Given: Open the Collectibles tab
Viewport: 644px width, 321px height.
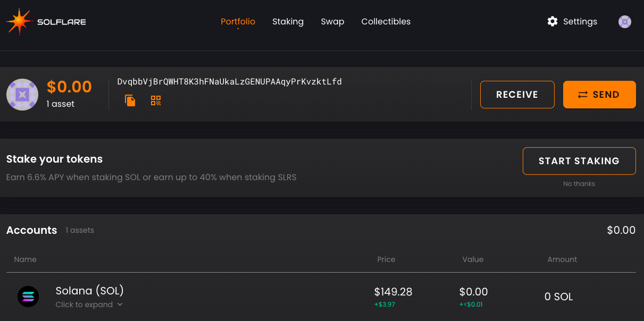Looking at the screenshot, I should click(386, 22).
